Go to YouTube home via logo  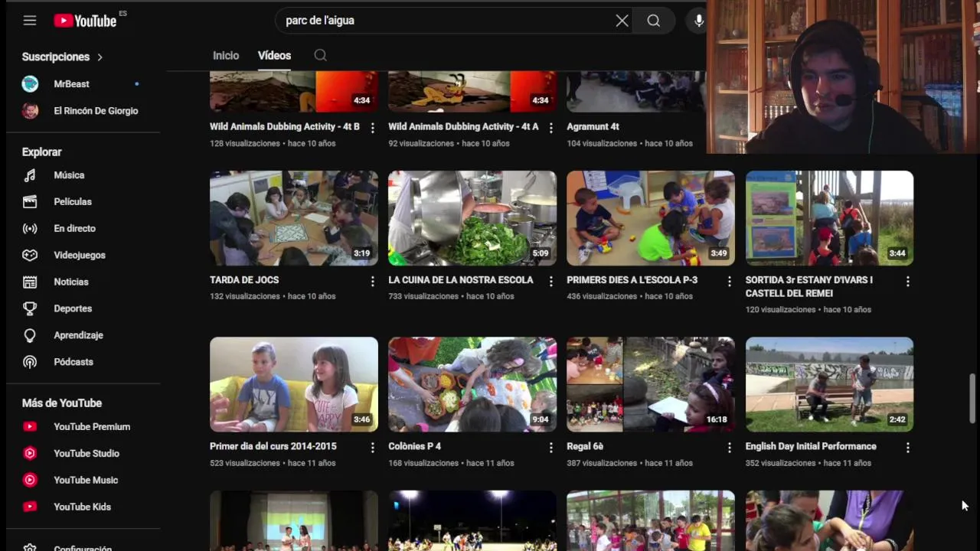(85, 21)
